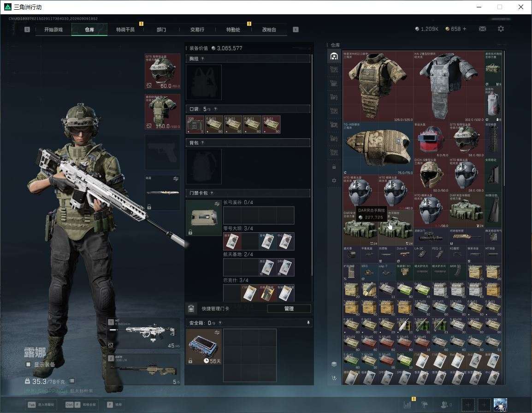Click the empty 胸挂 chest rig slot
Screen dimensions: 532x413
(x=204, y=82)
